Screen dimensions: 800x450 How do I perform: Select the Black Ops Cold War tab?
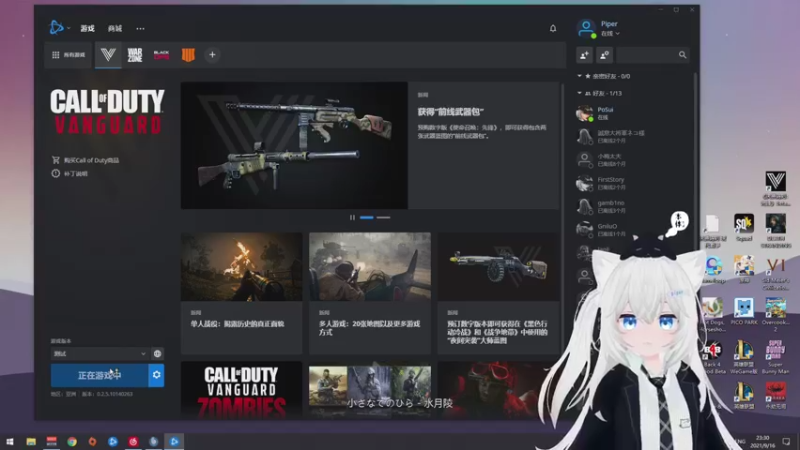pyautogui.click(x=161, y=55)
